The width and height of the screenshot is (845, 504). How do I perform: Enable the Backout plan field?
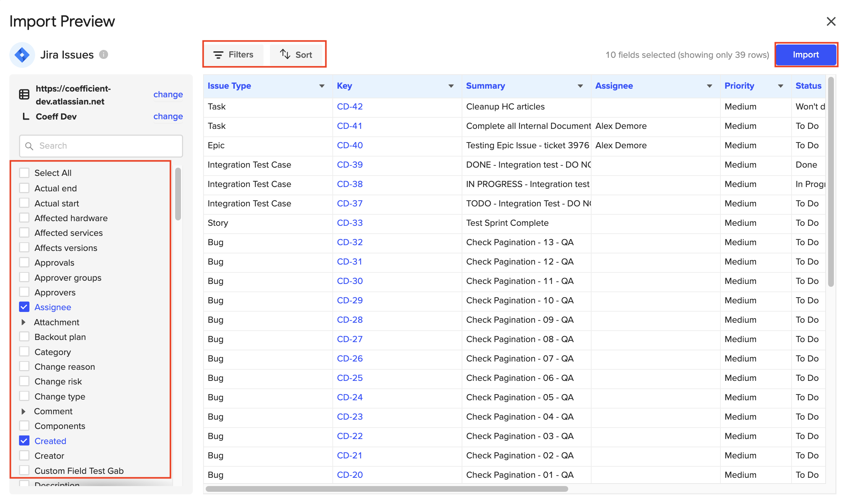click(x=24, y=337)
